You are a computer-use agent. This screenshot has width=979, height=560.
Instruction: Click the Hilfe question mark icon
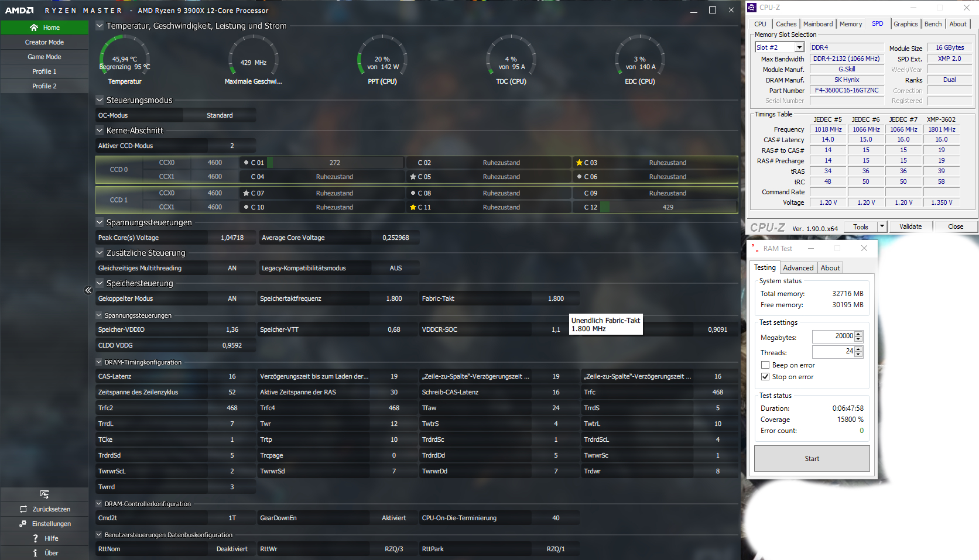point(35,538)
